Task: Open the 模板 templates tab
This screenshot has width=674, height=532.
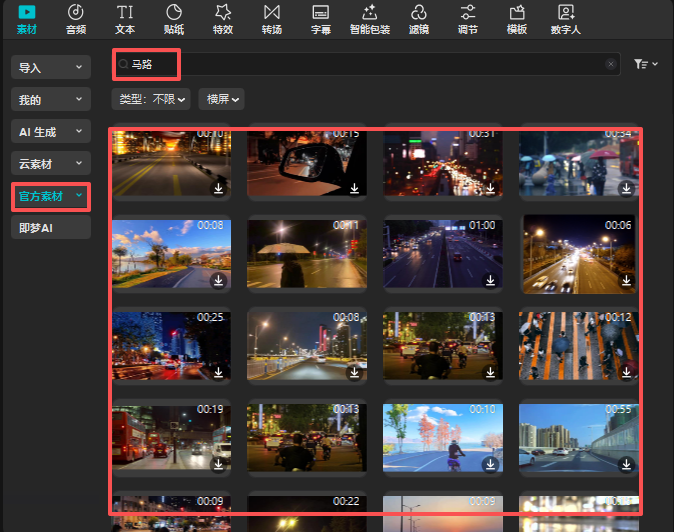Action: [517, 19]
